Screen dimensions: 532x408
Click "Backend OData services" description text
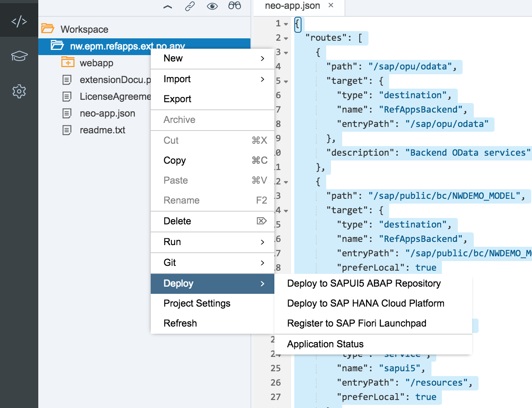tap(468, 153)
